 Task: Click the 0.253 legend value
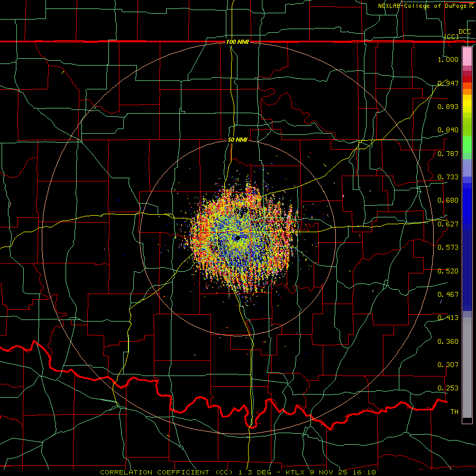(448, 388)
